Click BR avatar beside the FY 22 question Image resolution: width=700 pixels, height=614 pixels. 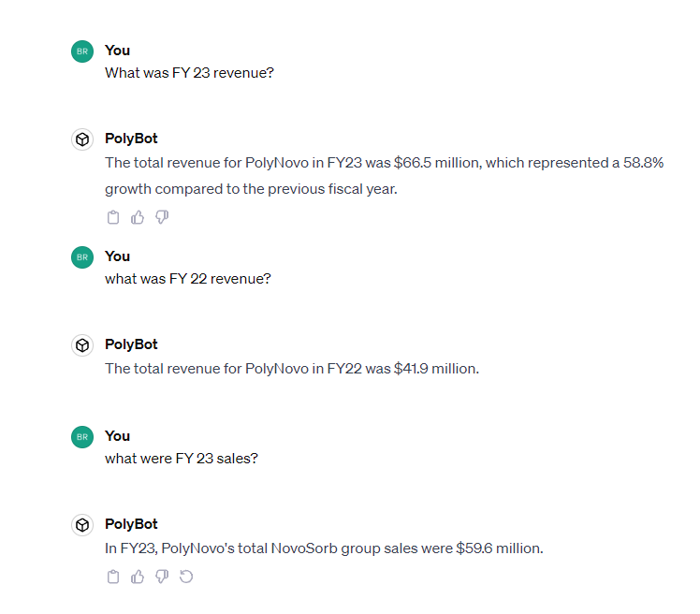pyautogui.click(x=82, y=257)
